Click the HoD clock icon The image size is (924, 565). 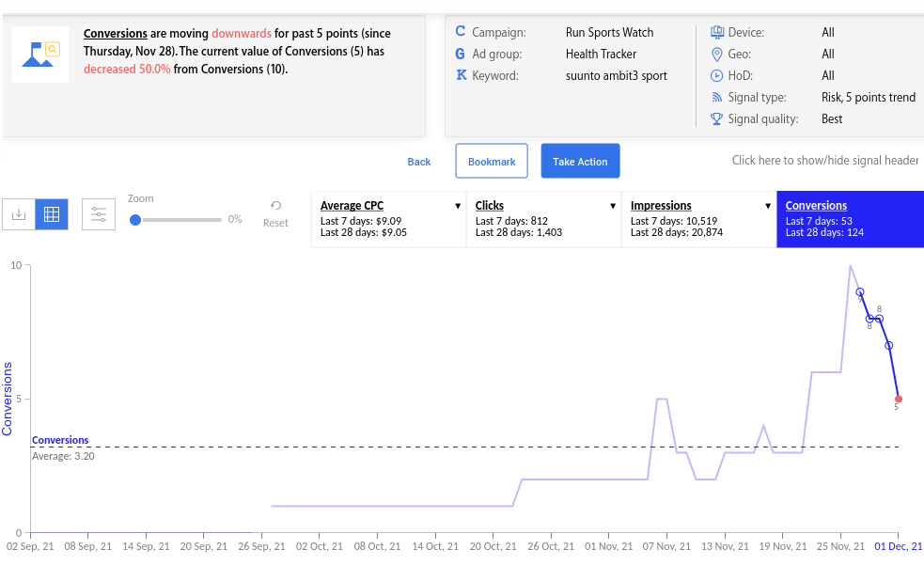tap(717, 75)
